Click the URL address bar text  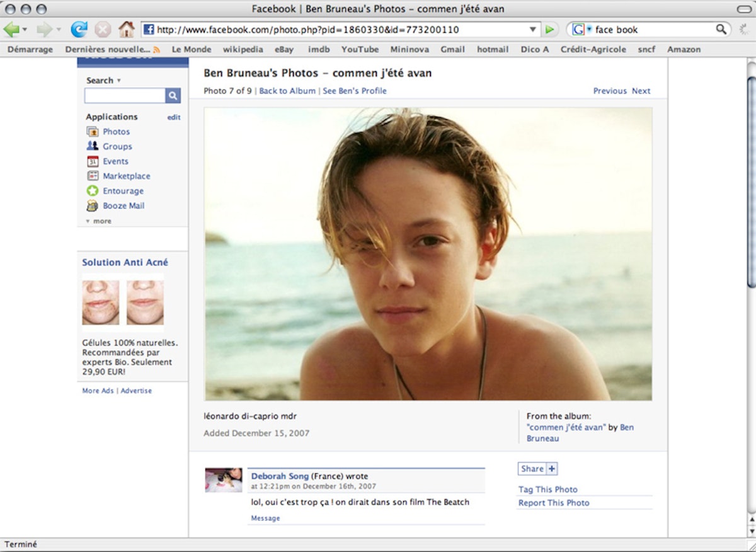click(x=307, y=30)
